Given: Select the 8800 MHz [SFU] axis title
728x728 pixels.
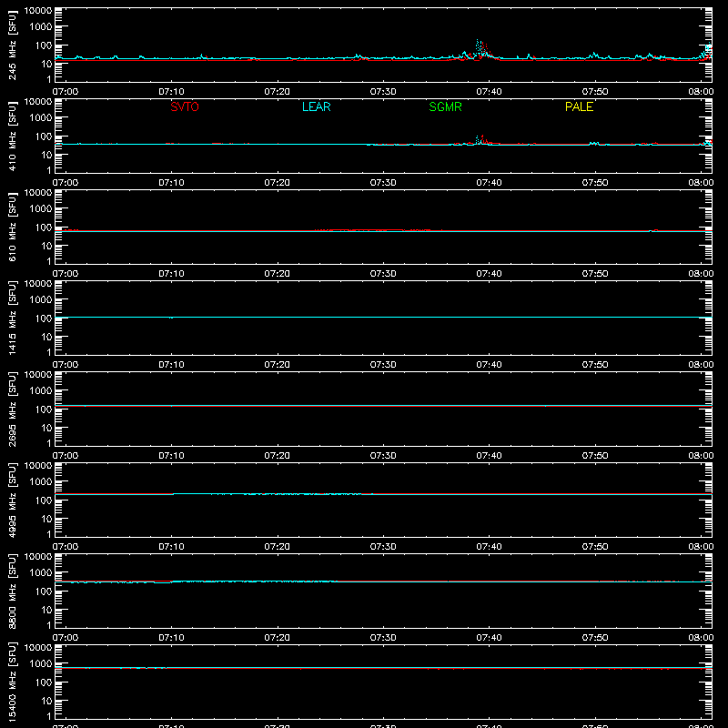Looking at the screenshot, I should [x=12, y=591].
